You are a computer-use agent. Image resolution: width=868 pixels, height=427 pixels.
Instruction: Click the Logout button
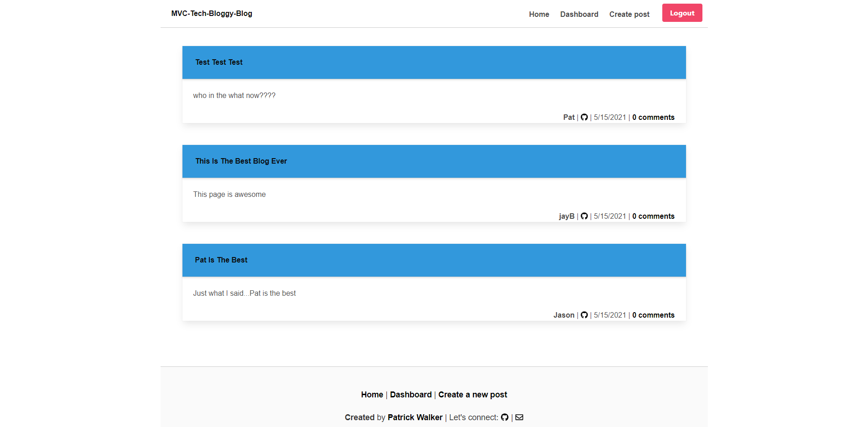pyautogui.click(x=682, y=13)
